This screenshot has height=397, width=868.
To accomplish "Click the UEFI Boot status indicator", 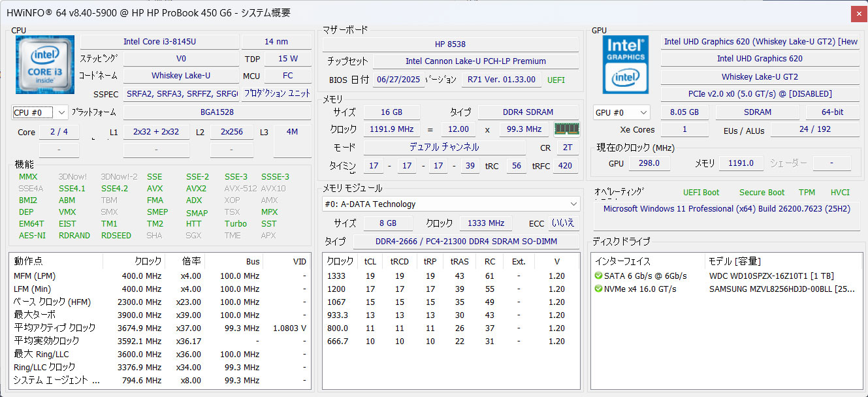I will [701, 193].
